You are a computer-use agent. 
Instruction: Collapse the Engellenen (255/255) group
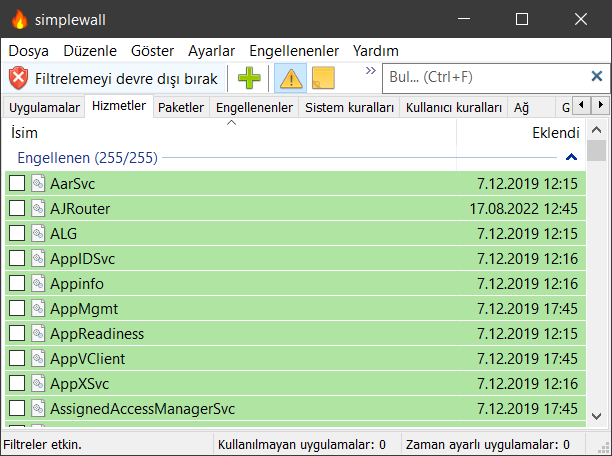tap(571, 157)
